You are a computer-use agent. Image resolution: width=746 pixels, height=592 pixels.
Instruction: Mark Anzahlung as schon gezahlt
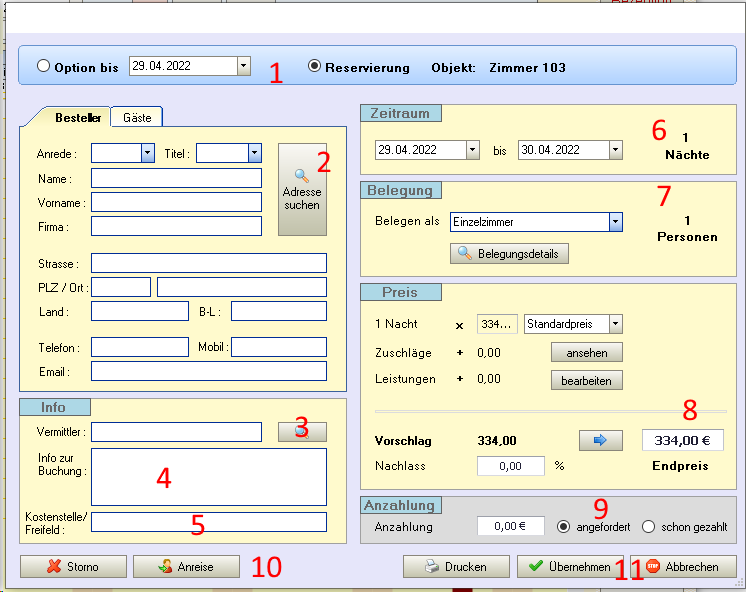pyautogui.click(x=648, y=526)
